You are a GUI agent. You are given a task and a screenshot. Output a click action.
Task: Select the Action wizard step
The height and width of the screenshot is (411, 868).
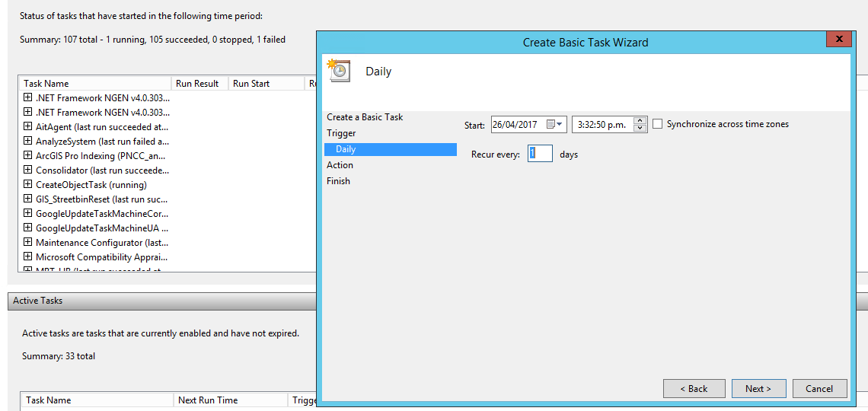click(340, 165)
